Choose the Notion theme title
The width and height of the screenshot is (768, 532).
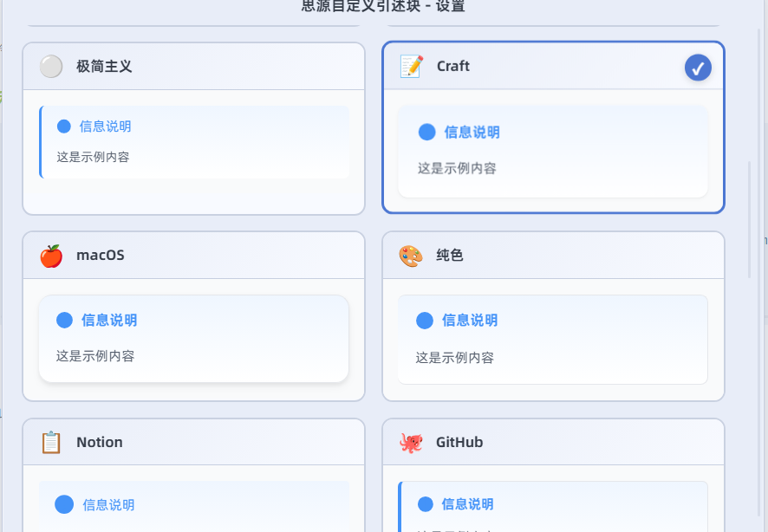(100, 443)
